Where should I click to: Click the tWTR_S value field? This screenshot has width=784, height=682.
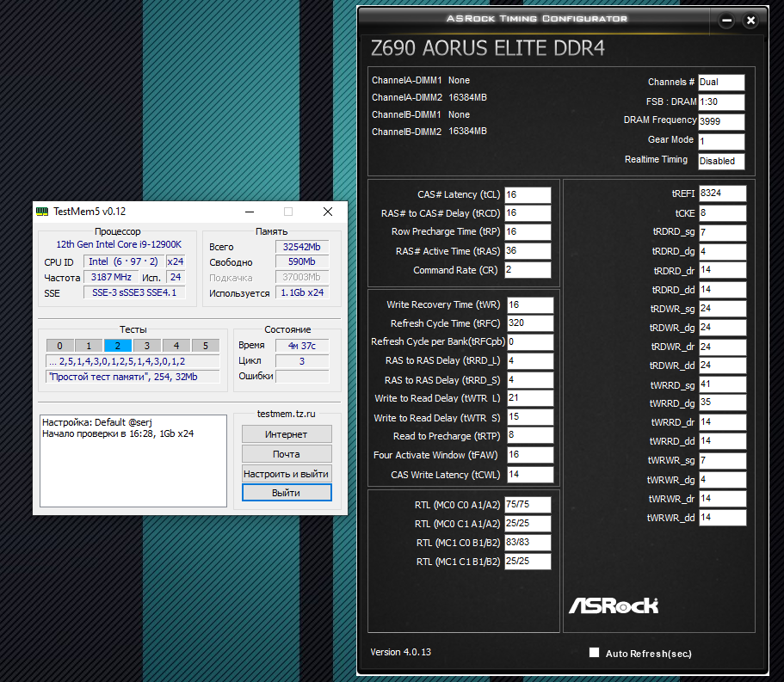(x=530, y=417)
